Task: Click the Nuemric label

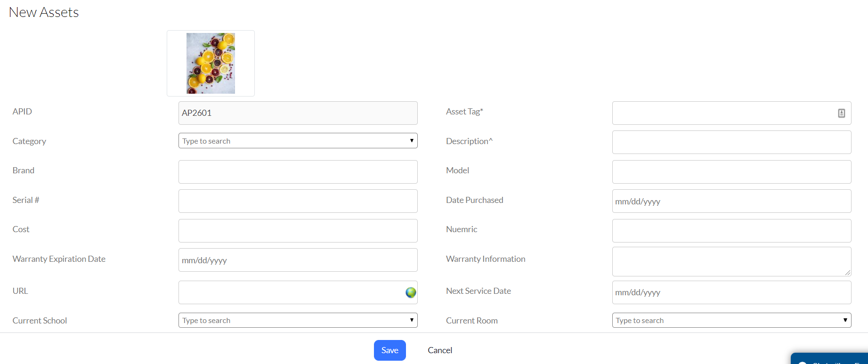Action: (462, 229)
